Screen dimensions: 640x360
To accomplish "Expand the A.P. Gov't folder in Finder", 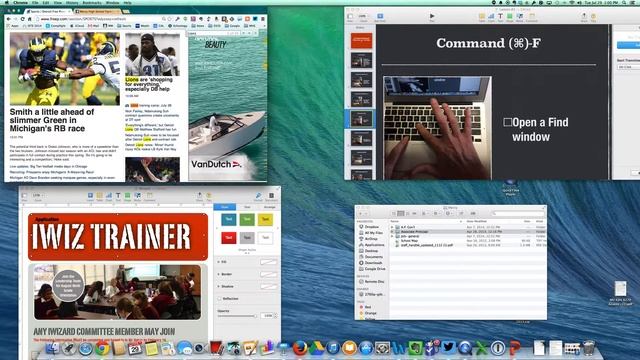I will tap(392, 227).
